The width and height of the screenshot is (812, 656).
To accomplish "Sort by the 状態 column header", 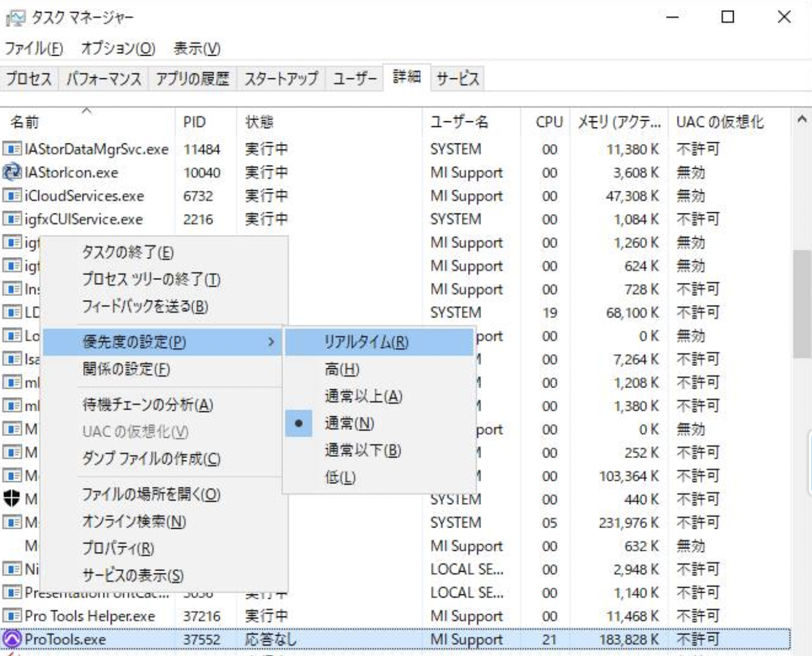I will pyautogui.click(x=330, y=122).
